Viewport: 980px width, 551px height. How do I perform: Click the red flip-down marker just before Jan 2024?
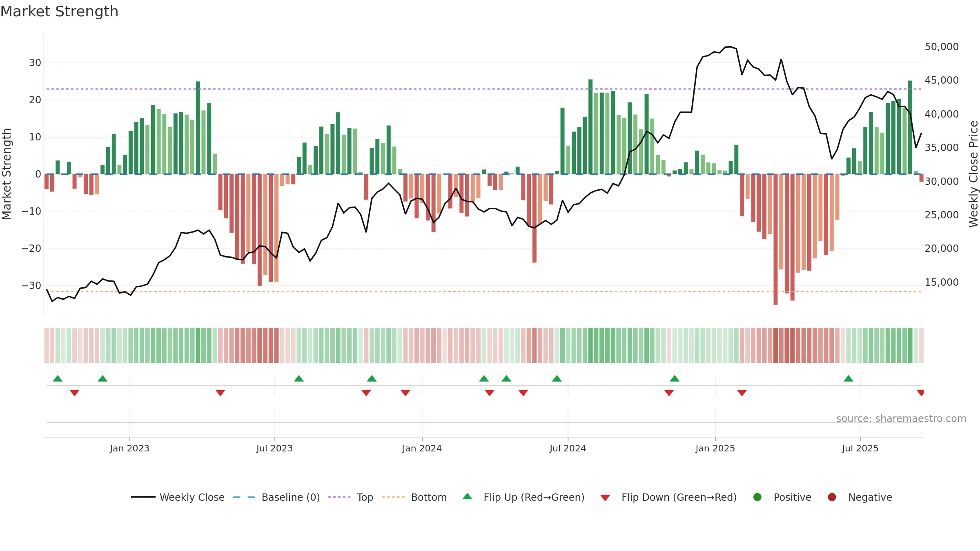pyautogui.click(x=405, y=393)
